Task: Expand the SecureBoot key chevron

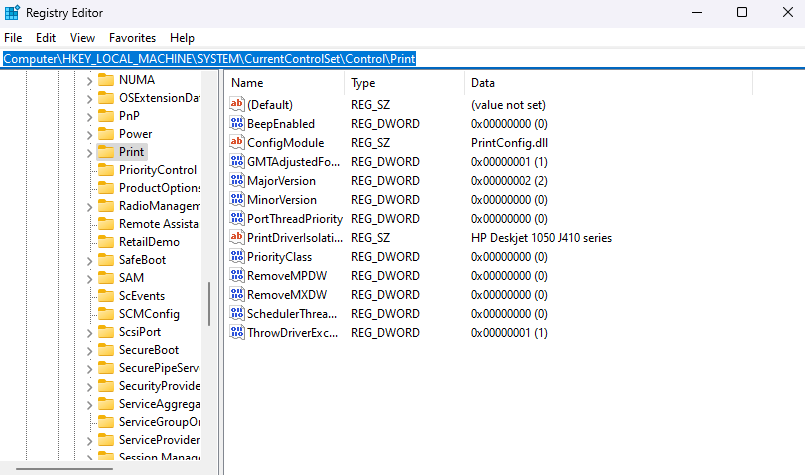Action: pos(89,351)
